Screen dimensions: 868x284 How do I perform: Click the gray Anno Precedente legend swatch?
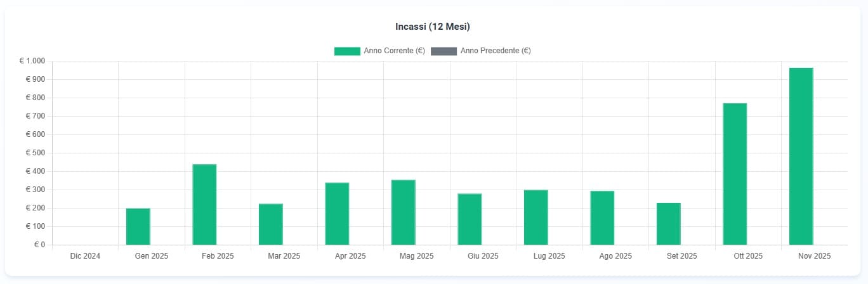[x=444, y=51]
